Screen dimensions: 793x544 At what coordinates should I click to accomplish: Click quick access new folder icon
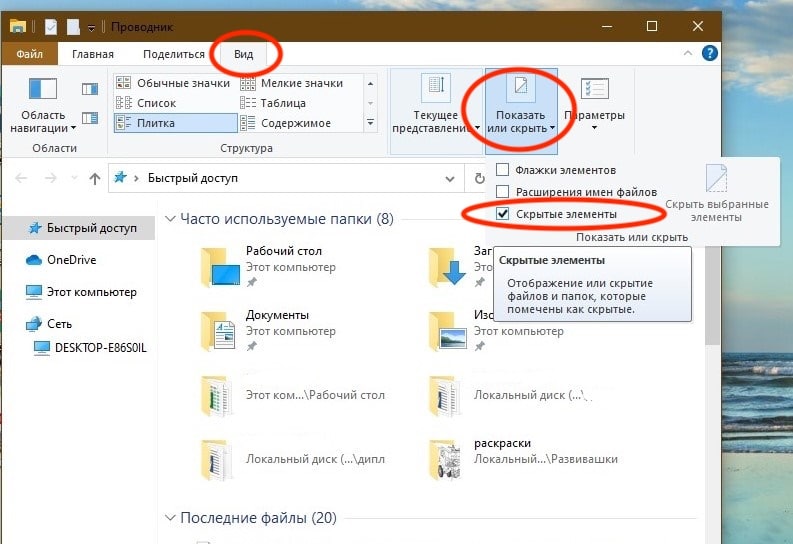tap(74, 27)
